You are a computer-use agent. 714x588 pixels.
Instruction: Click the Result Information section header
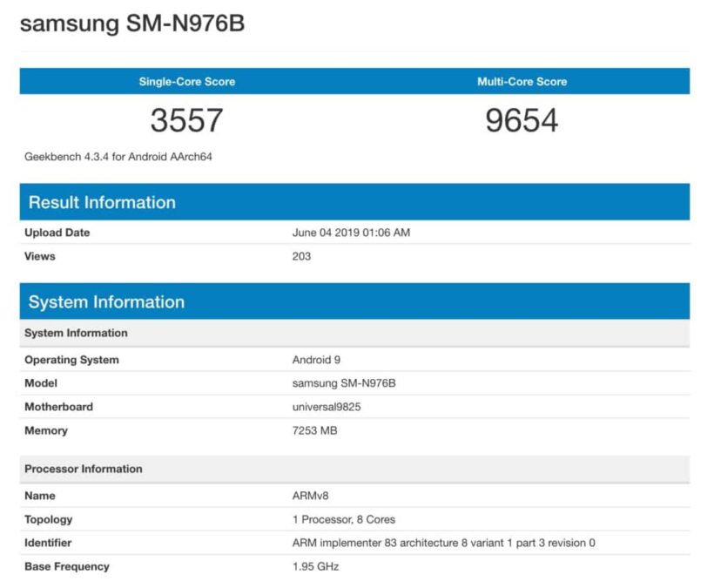click(x=102, y=202)
